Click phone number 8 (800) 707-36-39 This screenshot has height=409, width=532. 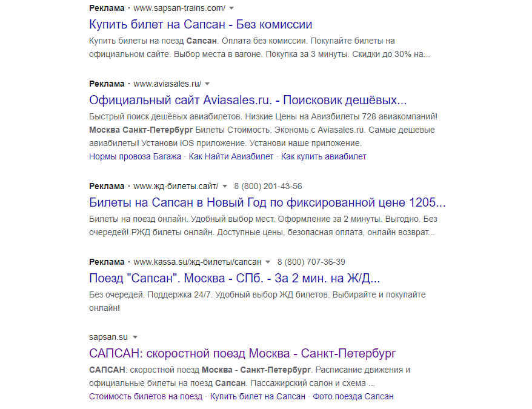click(x=311, y=262)
